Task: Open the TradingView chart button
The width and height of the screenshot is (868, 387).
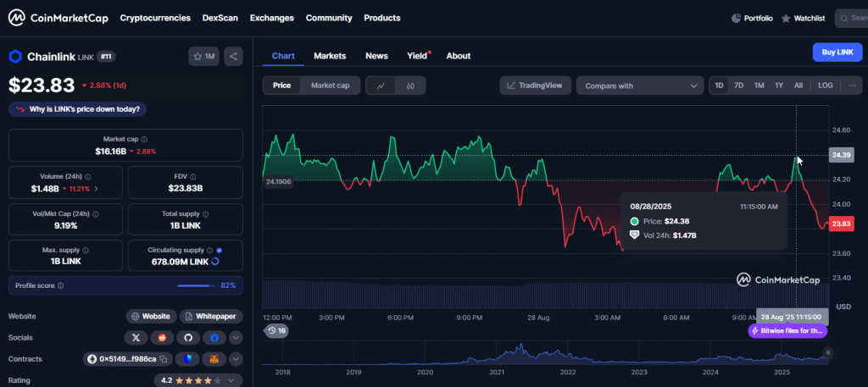Action: 536,86
